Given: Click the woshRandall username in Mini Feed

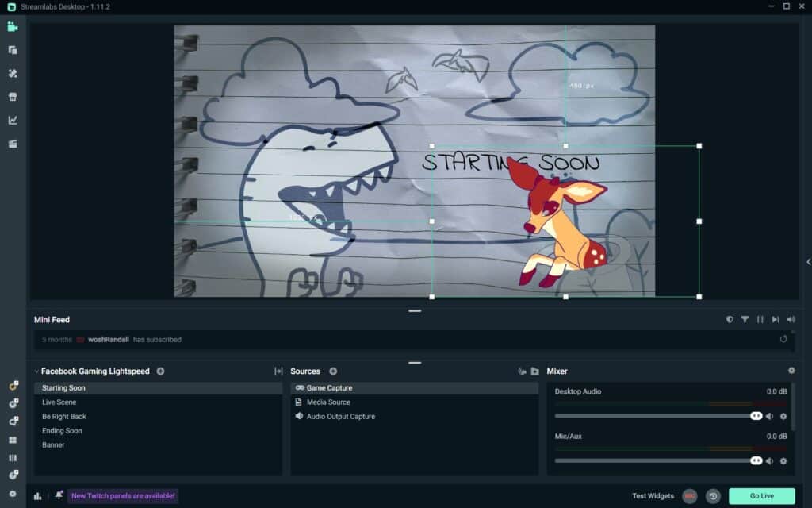Looking at the screenshot, I should 108,340.
